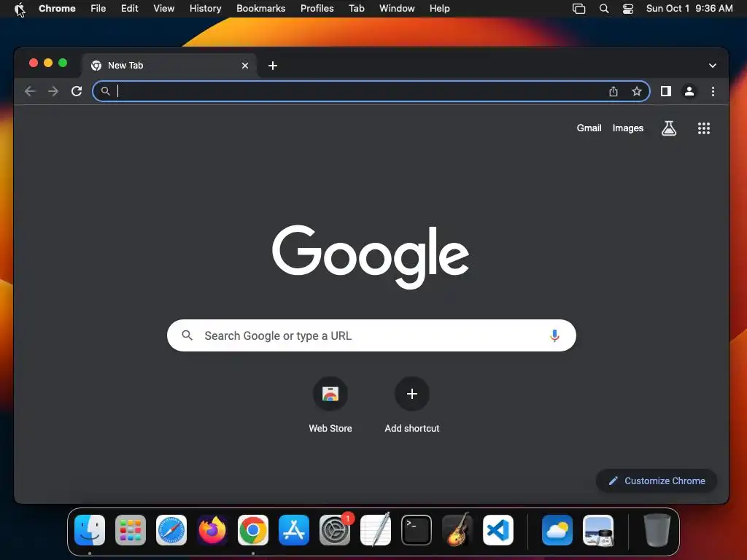Select the New Tab tab
The width and height of the screenshot is (747, 560).
(x=169, y=65)
